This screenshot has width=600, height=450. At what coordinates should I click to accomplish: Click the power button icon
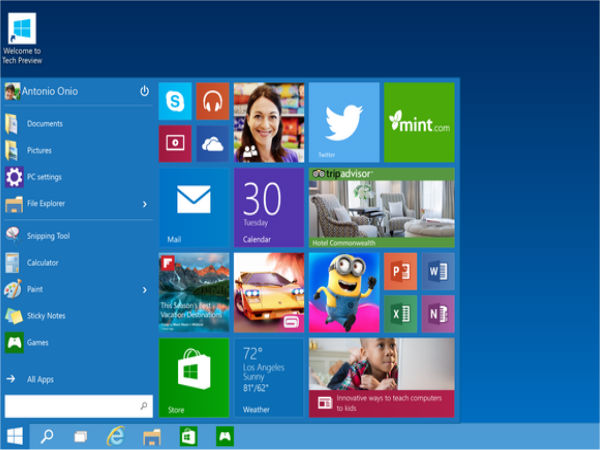click(144, 91)
